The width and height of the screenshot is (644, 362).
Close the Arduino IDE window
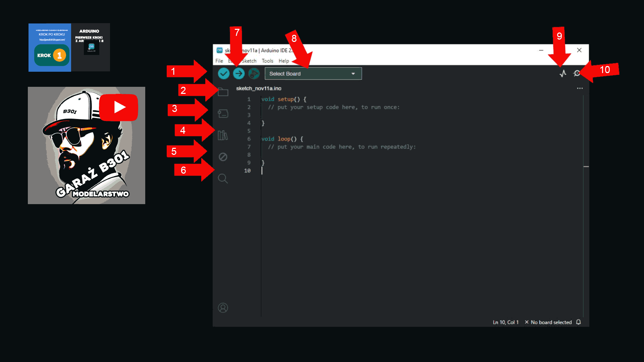[x=579, y=50]
